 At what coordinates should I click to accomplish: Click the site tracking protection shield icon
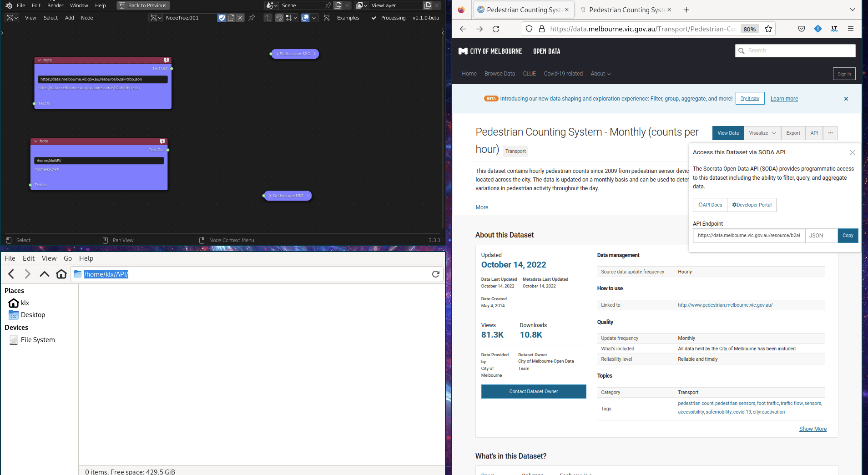[x=529, y=29]
